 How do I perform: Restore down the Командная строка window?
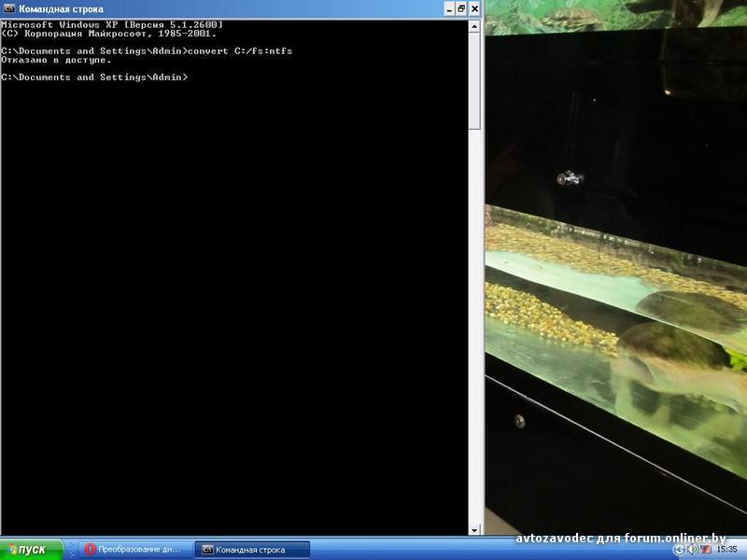click(461, 8)
